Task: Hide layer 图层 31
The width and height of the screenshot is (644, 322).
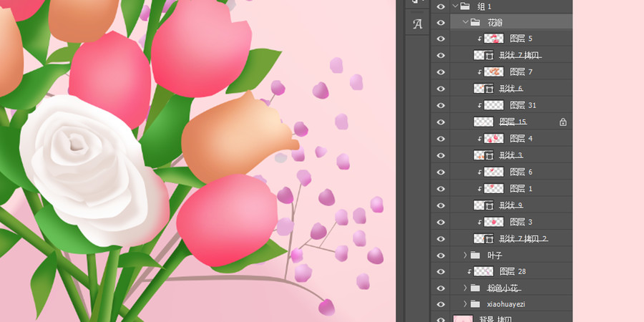Action: coord(441,105)
